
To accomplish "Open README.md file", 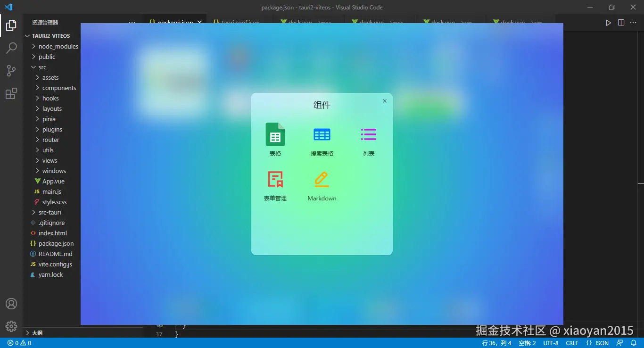I will pos(56,254).
